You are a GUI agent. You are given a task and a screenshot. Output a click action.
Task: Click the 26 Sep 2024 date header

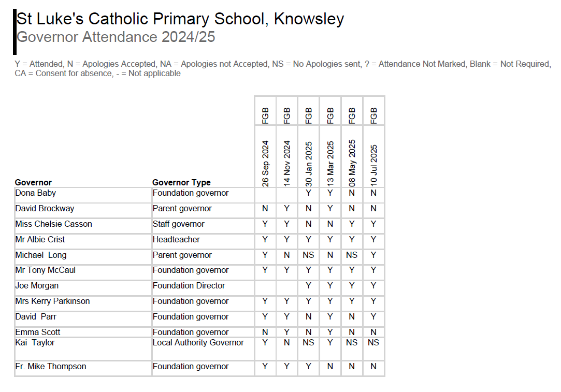[265, 163]
